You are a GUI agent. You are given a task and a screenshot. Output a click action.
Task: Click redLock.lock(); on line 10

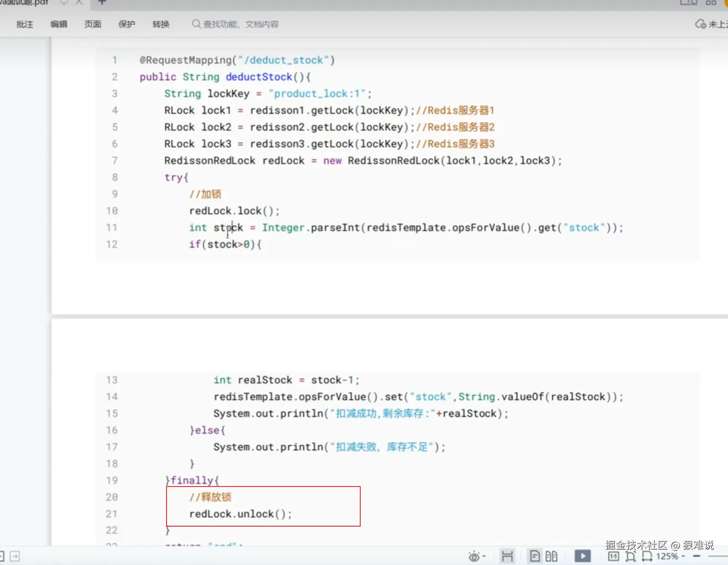coord(234,210)
